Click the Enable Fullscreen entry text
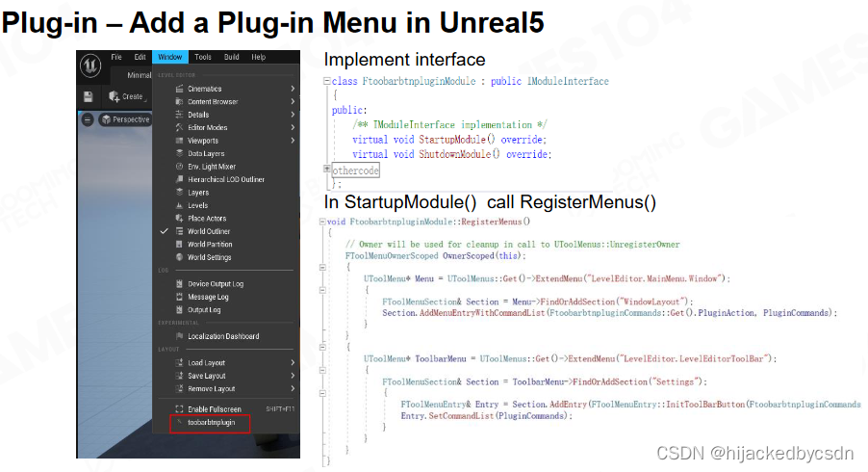 [x=215, y=408]
